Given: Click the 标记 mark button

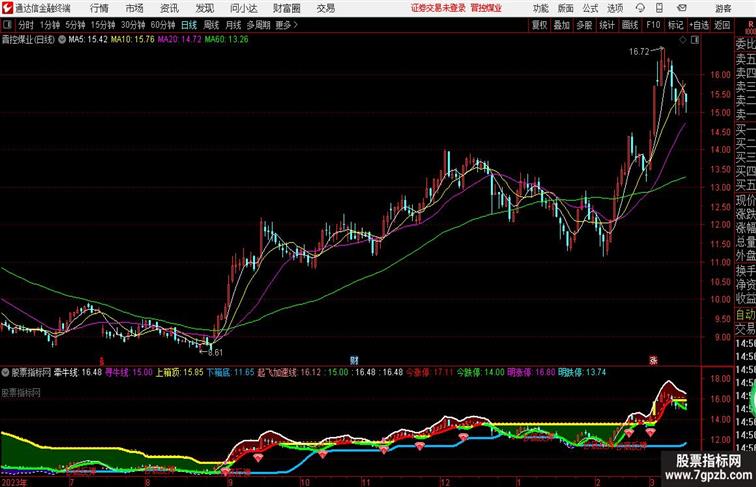Looking at the screenshot, I should coord(675,25).
